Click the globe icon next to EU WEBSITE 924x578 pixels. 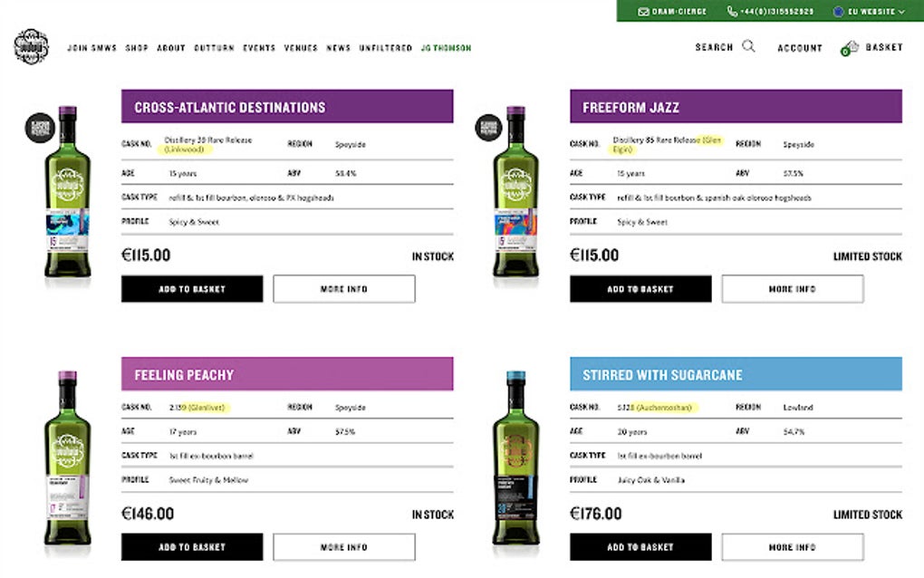(x=840, y=12)
